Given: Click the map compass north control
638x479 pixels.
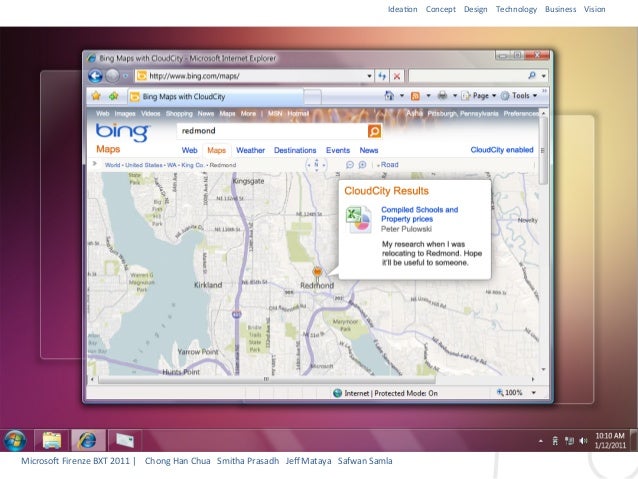Looking at the screenshot, I should [316, 164].
